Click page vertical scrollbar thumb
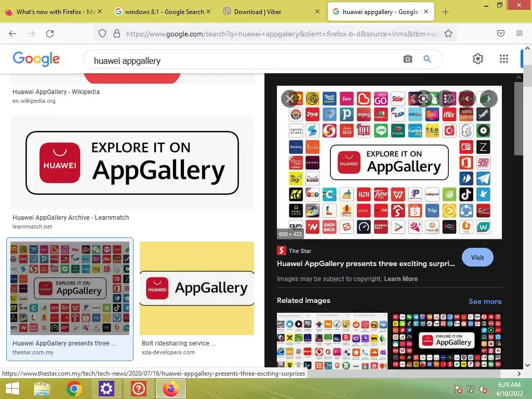 (x=528, y=76)
